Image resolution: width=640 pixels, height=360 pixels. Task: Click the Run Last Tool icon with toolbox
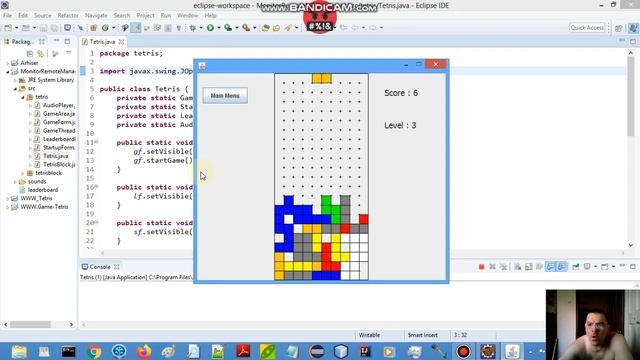click(x=246, y=28)
